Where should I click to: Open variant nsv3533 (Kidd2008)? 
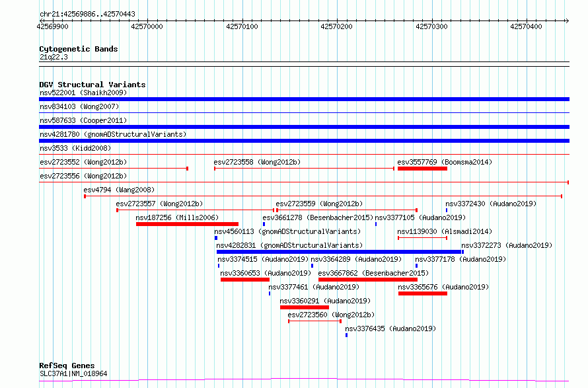(x=75, y=148)
